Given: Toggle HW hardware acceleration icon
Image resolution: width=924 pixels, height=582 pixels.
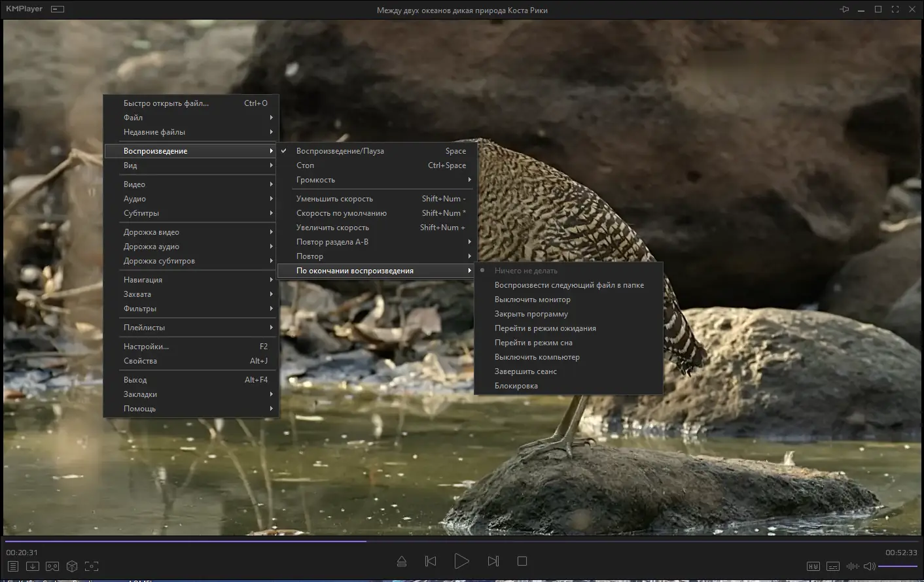Looking at the screenshot, I should [813, 566].
